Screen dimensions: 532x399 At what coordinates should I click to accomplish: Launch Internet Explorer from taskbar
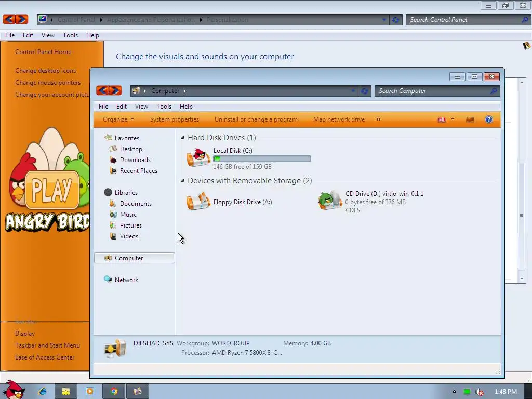pyautogui.click(x=43, y=391)
